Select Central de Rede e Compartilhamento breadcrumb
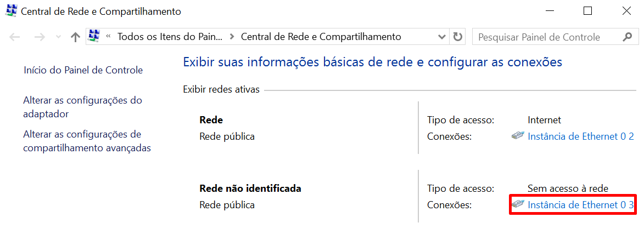The width and height of the screenshot is (644, 240). (x=321, y=37)
